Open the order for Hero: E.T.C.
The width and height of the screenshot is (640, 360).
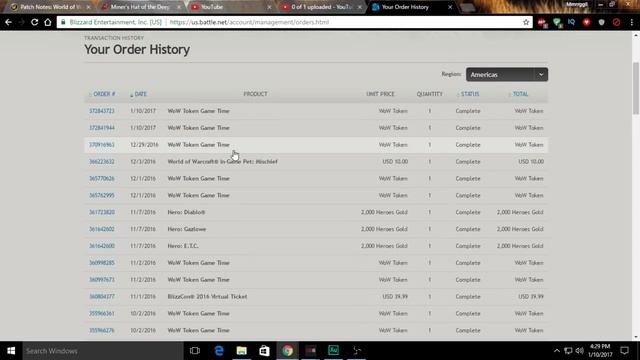tap(102, 246)
